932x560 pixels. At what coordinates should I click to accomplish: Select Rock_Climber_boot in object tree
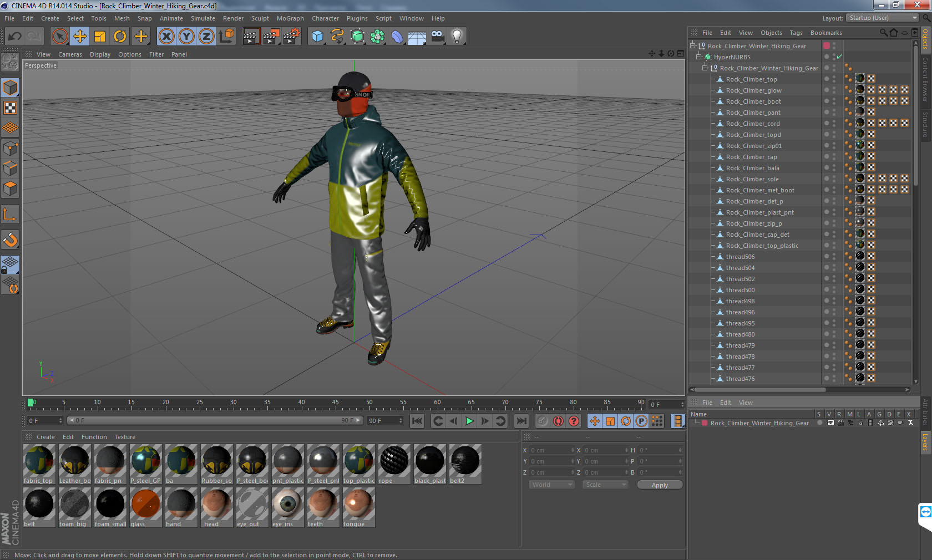[753, 101]
